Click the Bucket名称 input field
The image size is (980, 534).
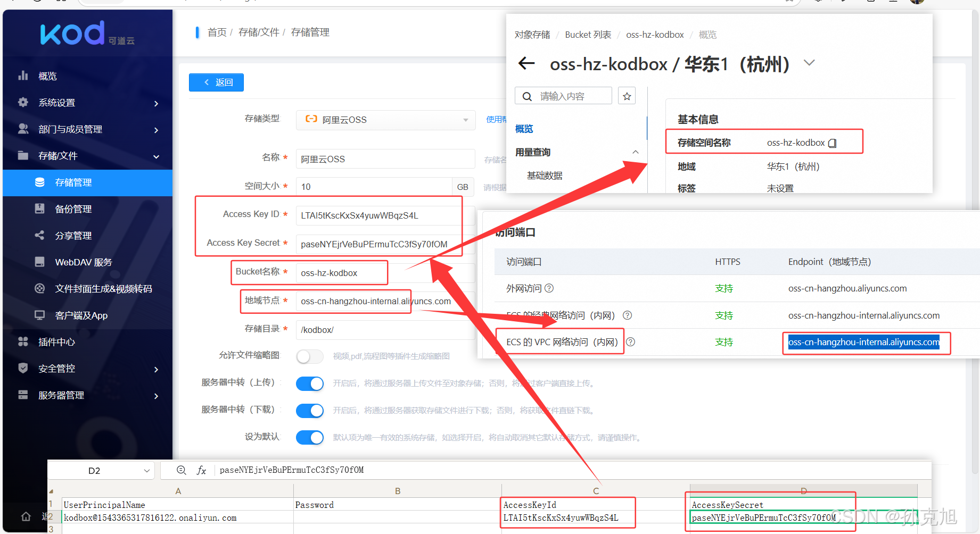[x=385, y=273]
